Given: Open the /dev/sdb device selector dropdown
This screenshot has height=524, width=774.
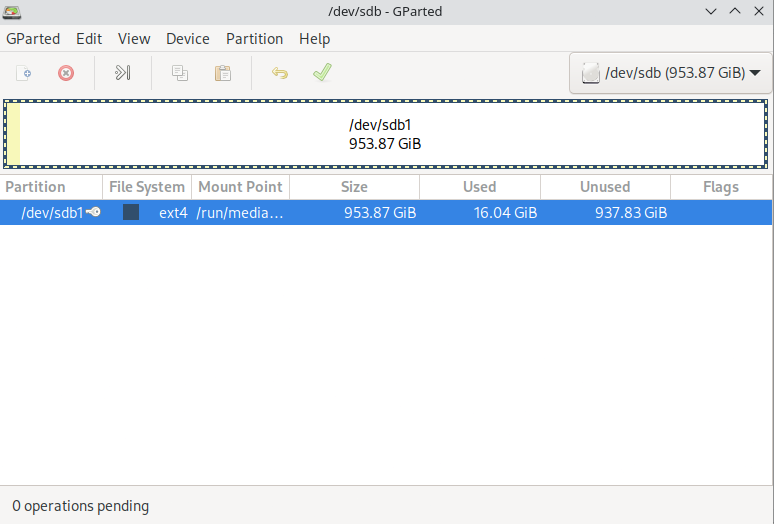Looking at the screenshot, I should (670, 73).
